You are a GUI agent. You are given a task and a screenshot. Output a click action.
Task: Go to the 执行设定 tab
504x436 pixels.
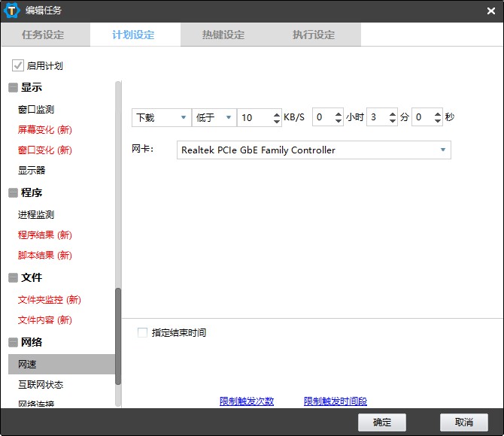314,35
